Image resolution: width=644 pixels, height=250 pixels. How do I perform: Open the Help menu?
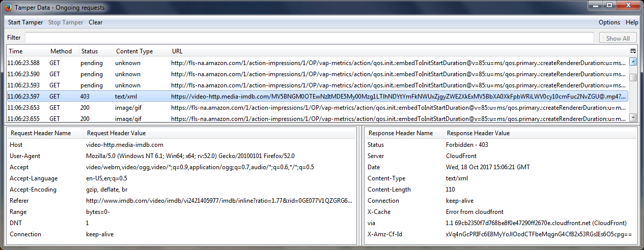pos(632,22)
